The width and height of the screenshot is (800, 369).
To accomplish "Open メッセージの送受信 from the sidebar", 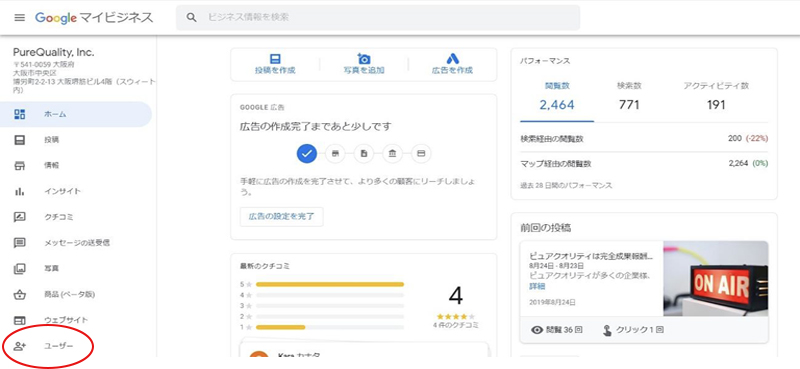I will point(76,243).
